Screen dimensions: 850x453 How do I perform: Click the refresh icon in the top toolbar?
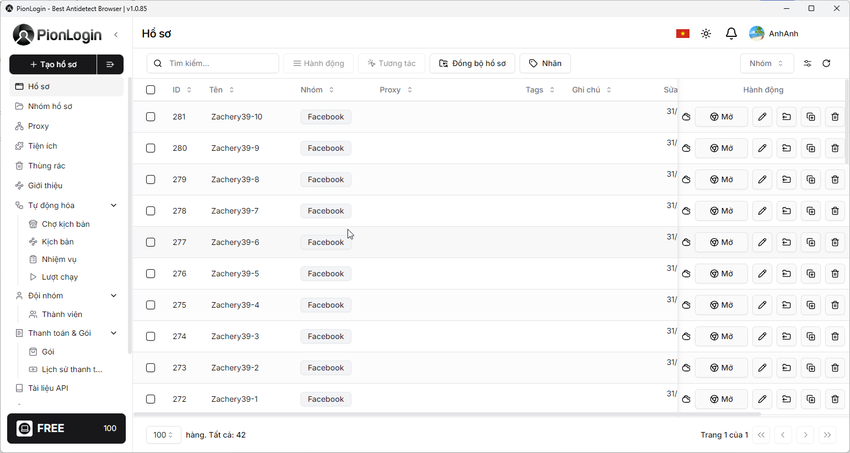point(826,64)
